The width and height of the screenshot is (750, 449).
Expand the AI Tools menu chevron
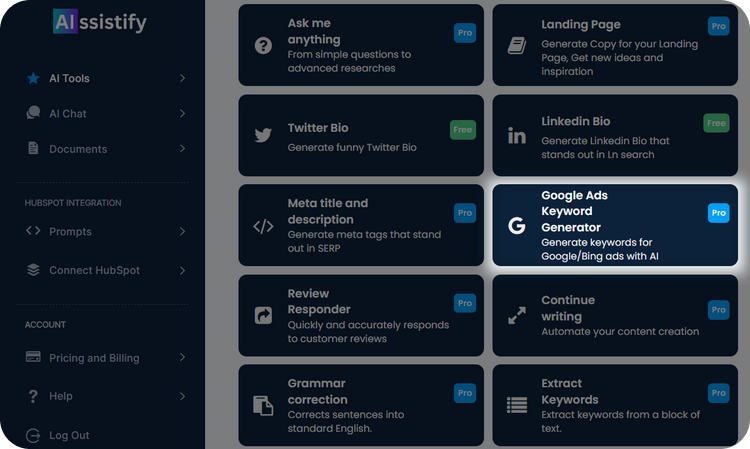point(182,78)
